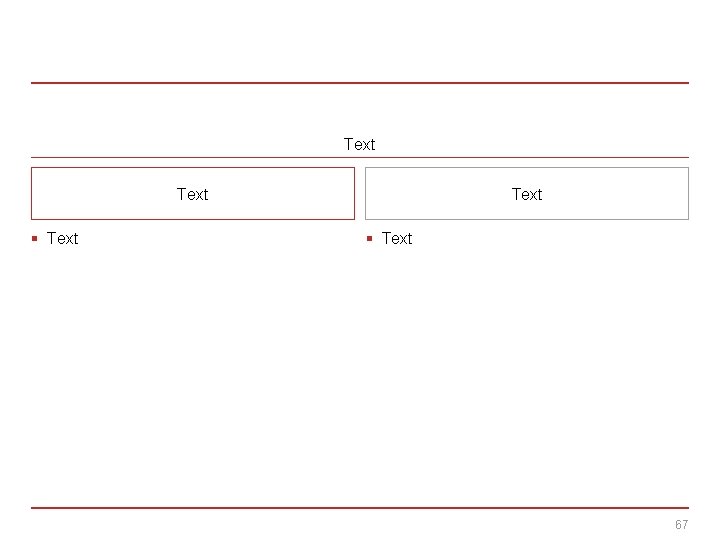
Task: Click the right edge of the gray-bordered box
Action: (x=689, y=194)
